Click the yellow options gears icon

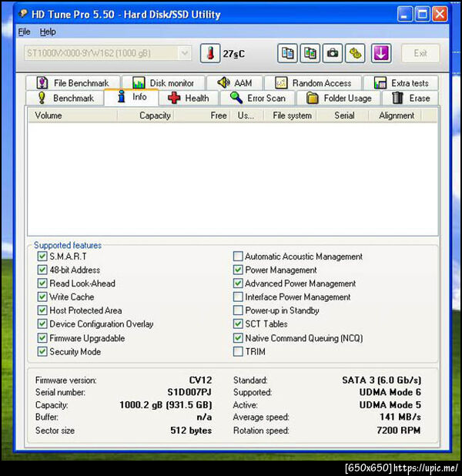tap(355, 53)
